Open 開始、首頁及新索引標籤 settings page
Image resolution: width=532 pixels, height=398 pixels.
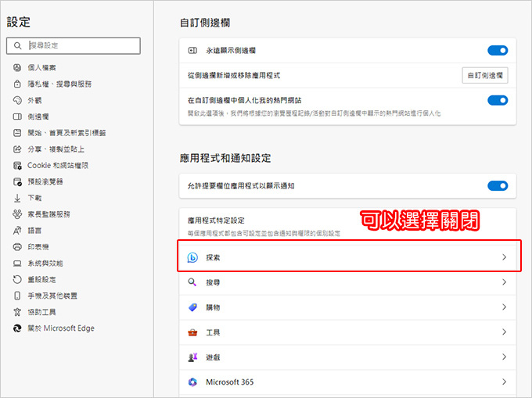[x=66, y=133]
